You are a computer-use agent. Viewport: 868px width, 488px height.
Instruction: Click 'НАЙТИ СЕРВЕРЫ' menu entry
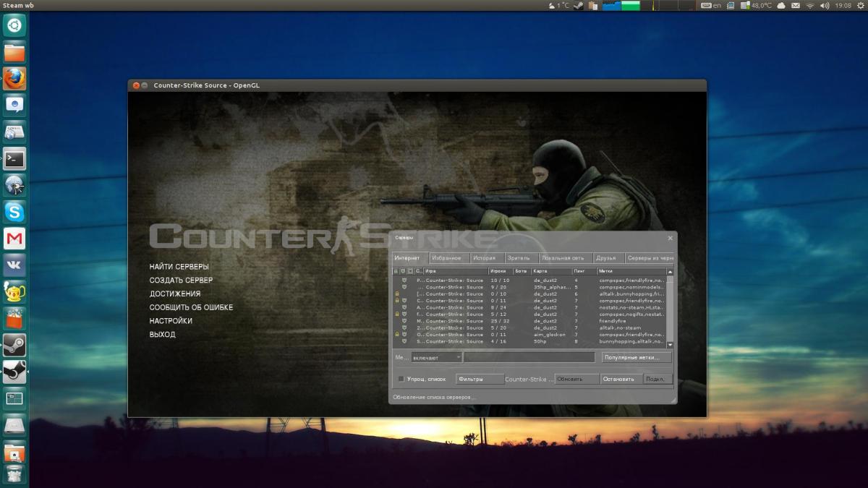(179, 267)
